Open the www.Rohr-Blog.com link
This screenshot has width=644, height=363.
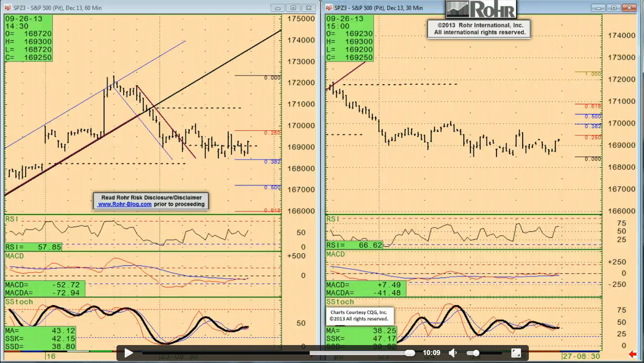click(x=125, y=204)
